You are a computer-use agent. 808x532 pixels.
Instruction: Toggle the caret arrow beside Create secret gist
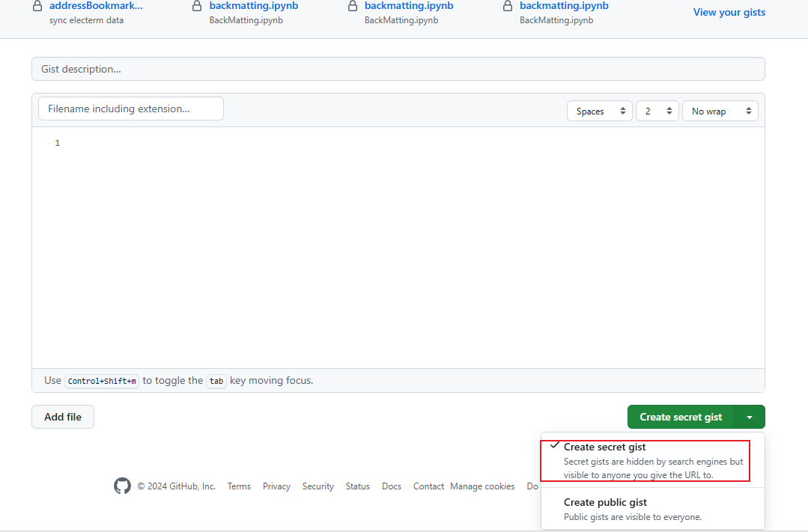point(750,418)
